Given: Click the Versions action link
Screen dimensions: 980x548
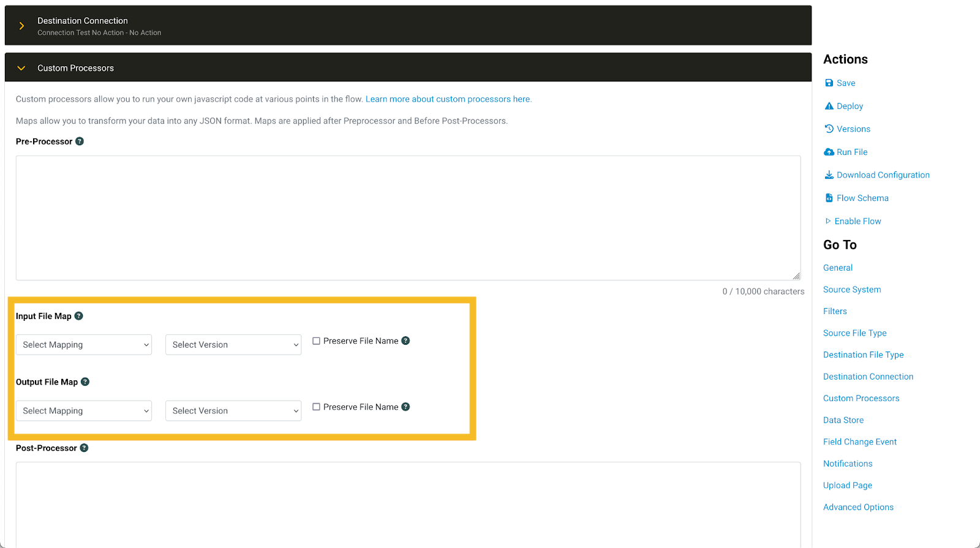Looking at the screenshot, I should pyautogui.click(x=854, y=129).
